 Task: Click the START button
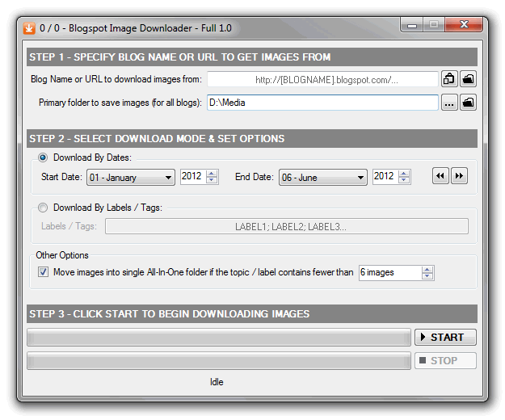point(445,338)
